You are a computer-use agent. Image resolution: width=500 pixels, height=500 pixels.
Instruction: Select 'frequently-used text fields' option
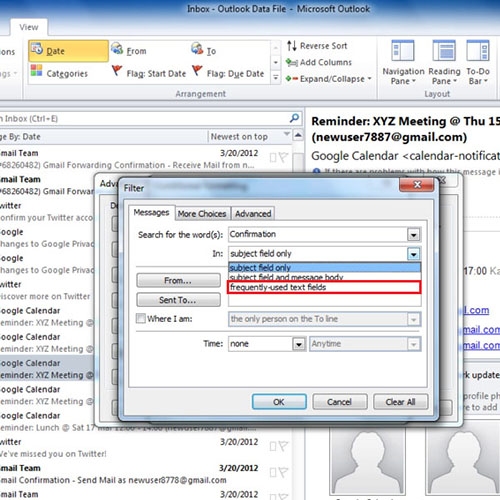324,287
